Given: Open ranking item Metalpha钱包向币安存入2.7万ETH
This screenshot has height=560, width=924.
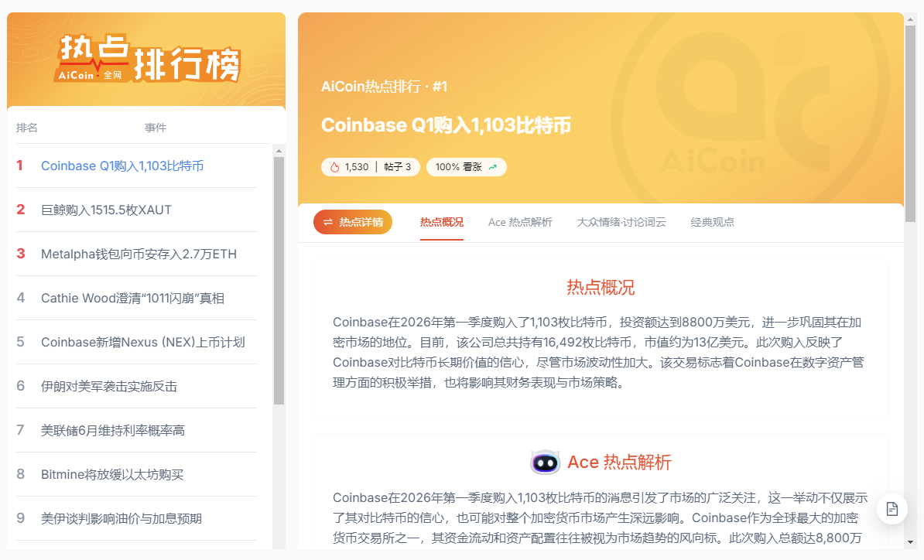Looking at the screenshot, I should [x=137, y=254].
